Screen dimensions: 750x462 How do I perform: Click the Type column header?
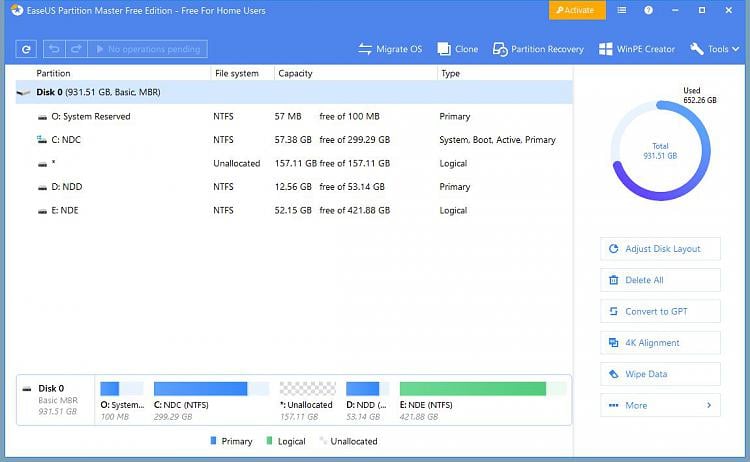(451, 73)
